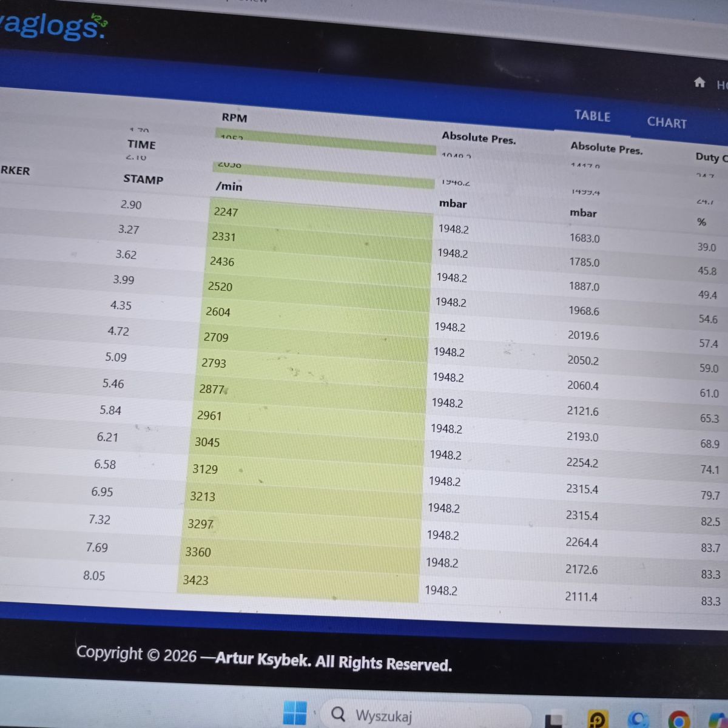
Task: Select timestamp cell 8.05
Action: coord(94,575)
